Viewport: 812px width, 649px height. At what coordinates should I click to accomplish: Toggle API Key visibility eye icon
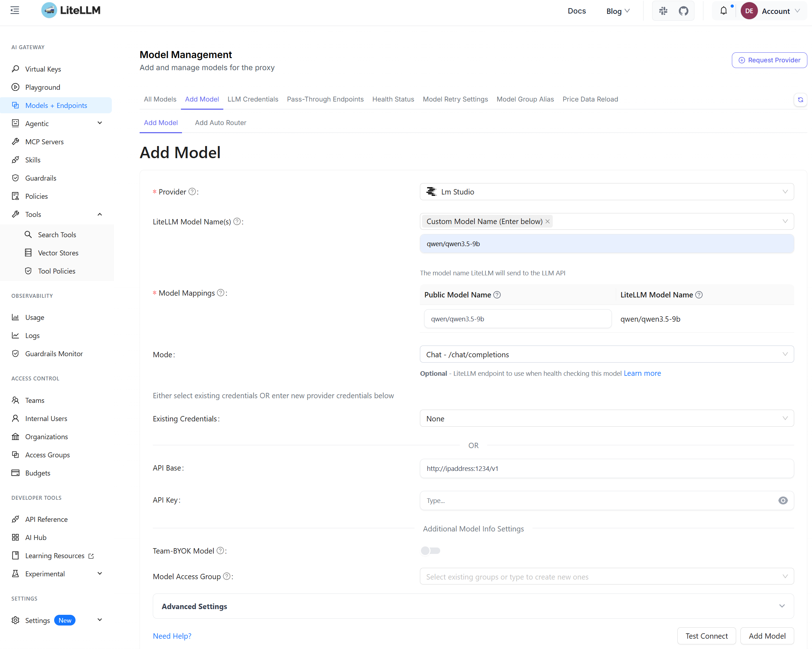pos(783,500)
